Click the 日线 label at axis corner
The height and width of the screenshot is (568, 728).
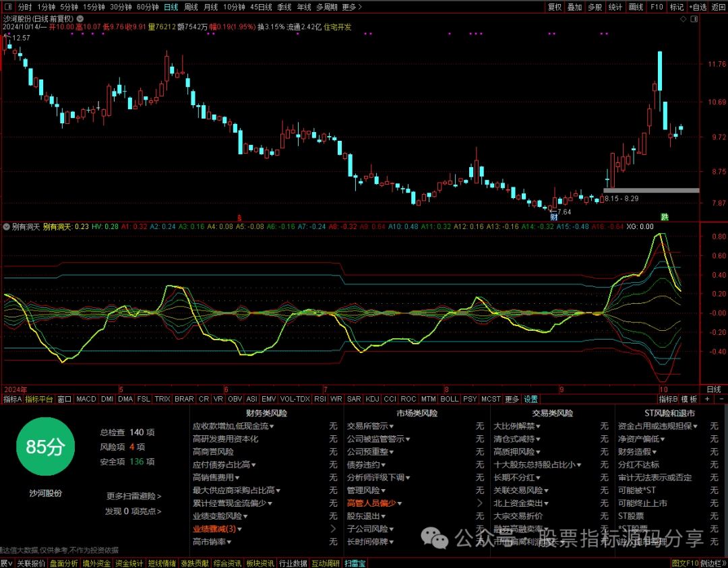coord(714,389)
